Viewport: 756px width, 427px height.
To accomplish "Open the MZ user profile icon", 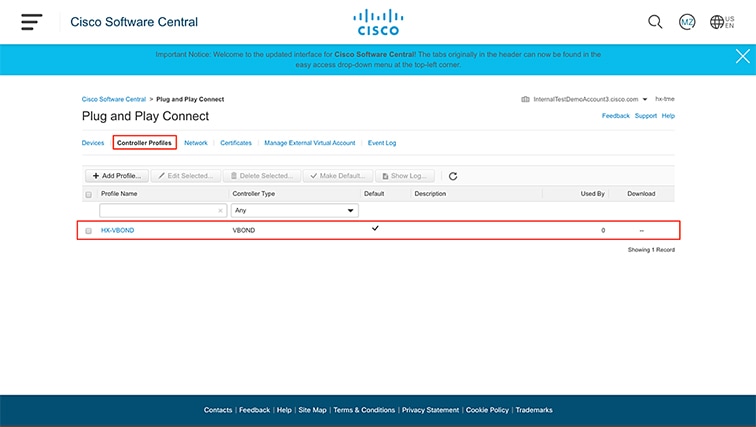I will click(x=687, y=22).
